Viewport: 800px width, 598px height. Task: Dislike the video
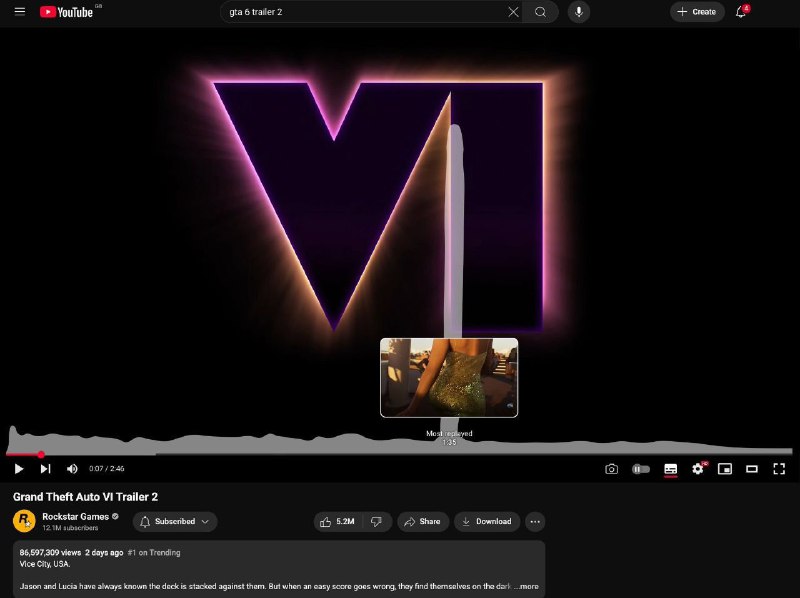(x=377, y=521)
